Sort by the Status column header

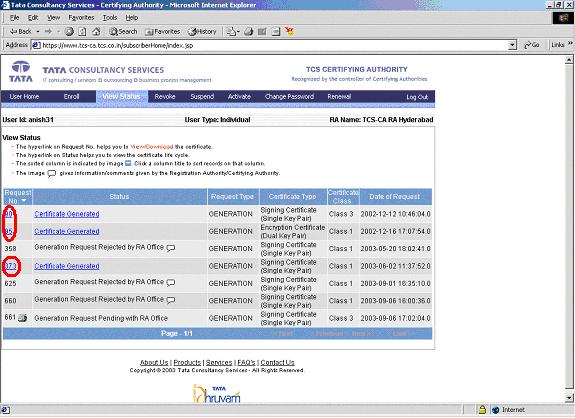click(119, 197)
